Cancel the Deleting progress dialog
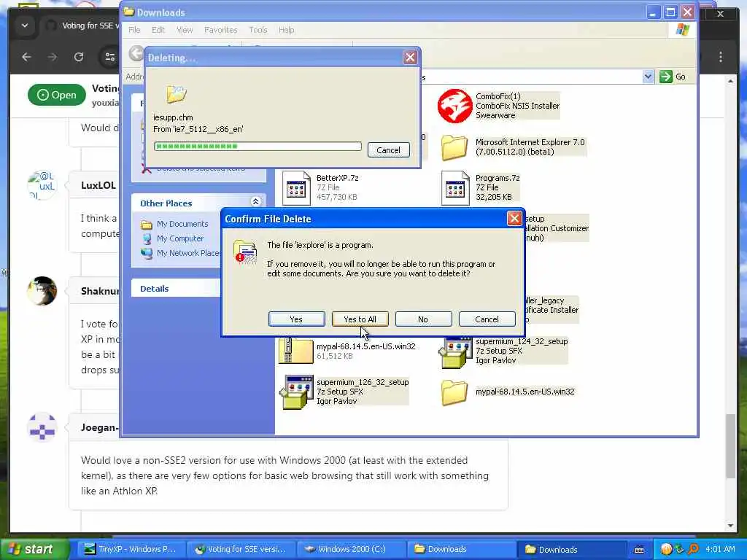The width and height of the screenshot is (747, 560). tap(388, 150)
